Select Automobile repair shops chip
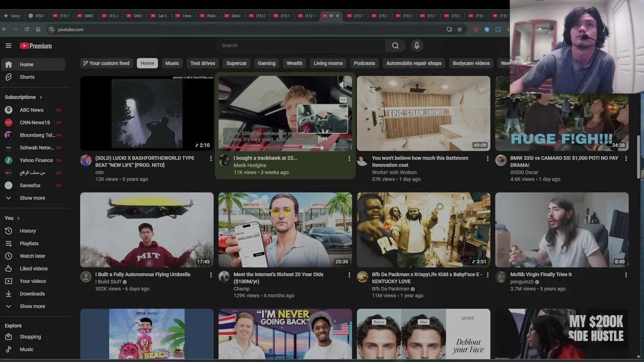This screenshot has height=362, width=644. [x=414, y=63]
